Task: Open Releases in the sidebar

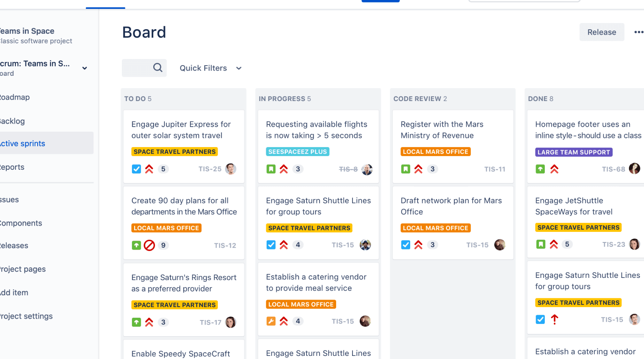Action: coord(14,246)
